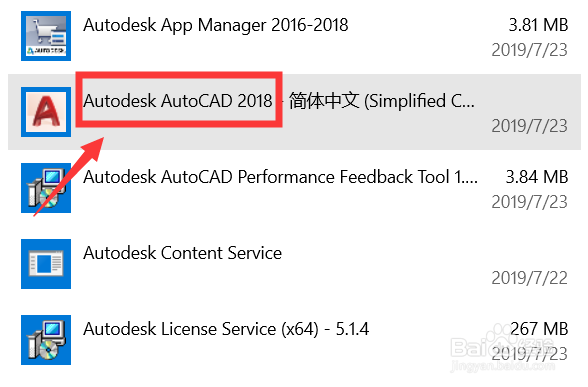Click the Autodesk Content Service window icon
This screenshot has height=387, width=588.
pos(46,264)
